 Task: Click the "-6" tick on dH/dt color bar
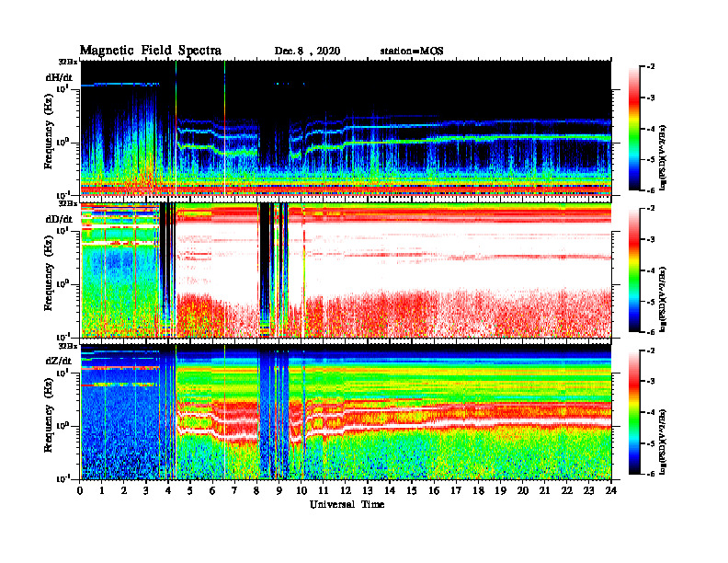click(x=651, y=190)
